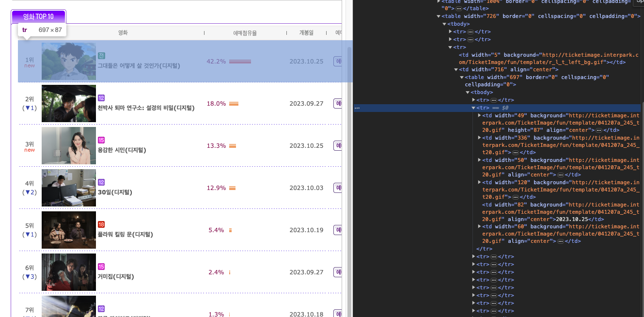644x317 pixels.
Task: Click ellipsis badge in td width="336" element
Action: pos(516,153)
